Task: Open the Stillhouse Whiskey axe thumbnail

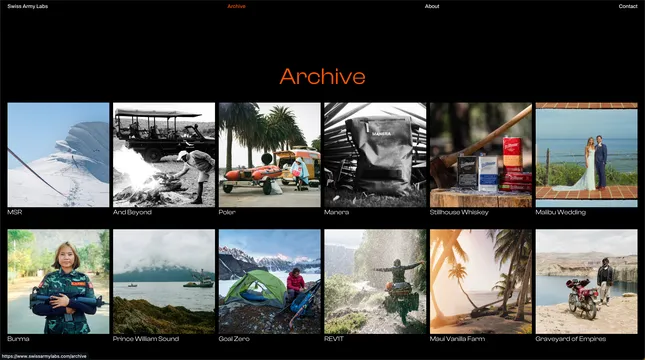Action: (481, 155)
